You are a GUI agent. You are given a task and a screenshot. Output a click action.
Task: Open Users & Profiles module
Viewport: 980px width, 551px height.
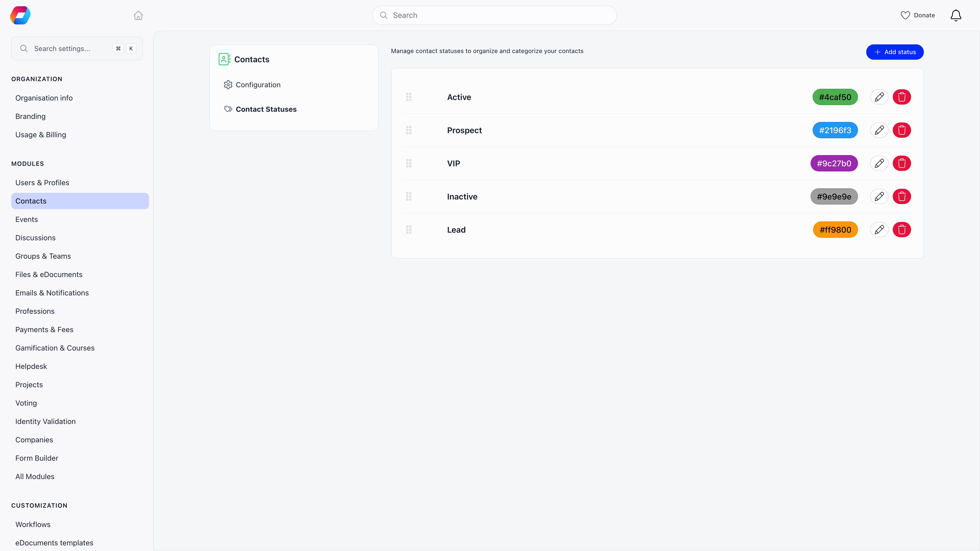[42, 183]
